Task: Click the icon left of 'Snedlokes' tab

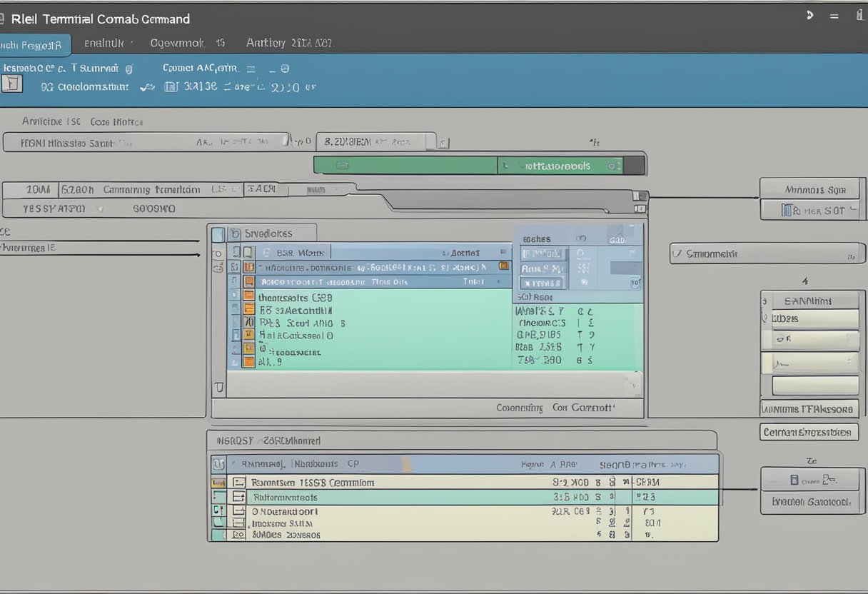Action: click(x=218, y=234)
